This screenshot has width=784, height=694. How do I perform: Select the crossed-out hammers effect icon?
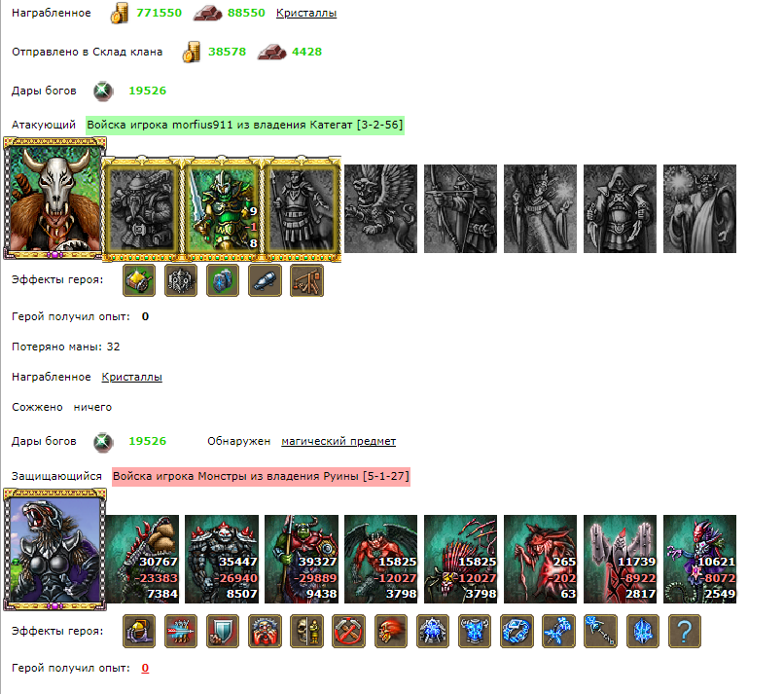pos(348,632)
